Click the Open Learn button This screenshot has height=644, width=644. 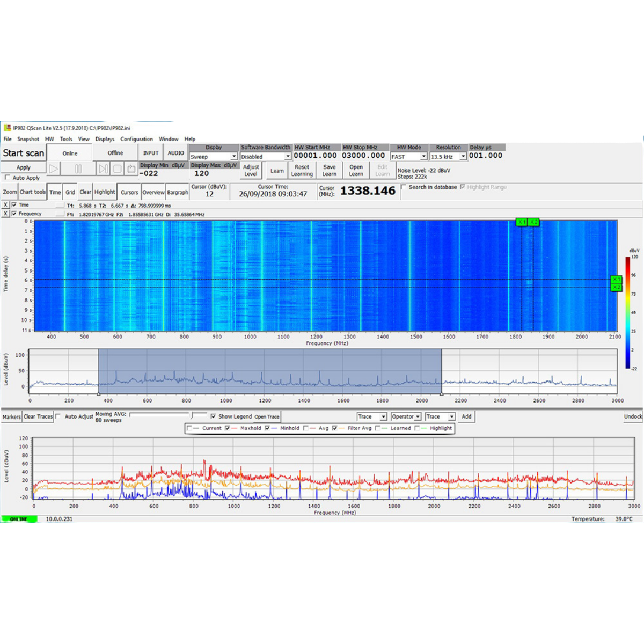(x=356, y=171)
